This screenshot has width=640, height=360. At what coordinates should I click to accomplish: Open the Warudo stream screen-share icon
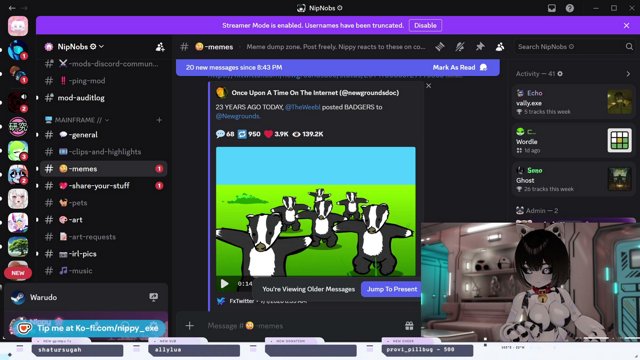pos(153,297)
